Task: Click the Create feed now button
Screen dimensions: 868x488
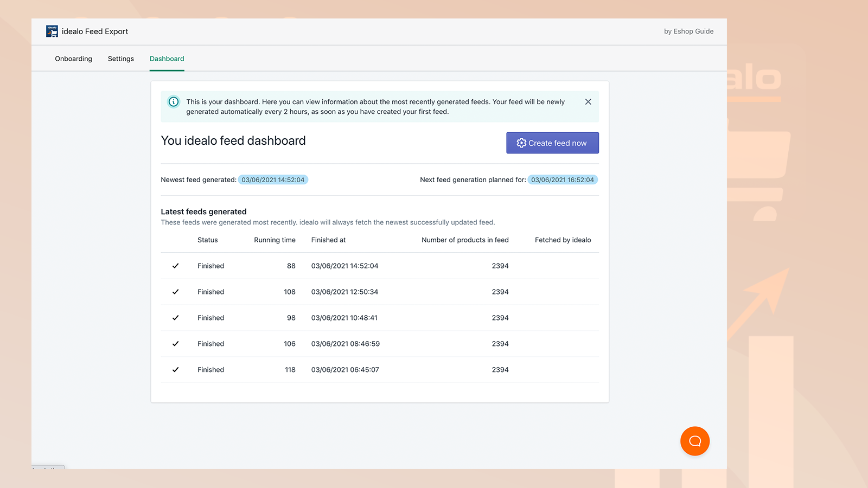Action: click(552, 143)
